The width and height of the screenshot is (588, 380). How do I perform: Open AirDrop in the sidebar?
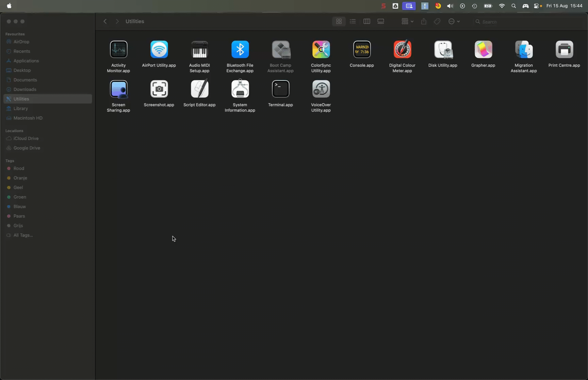pyautogui.click(x=48, y=42)
